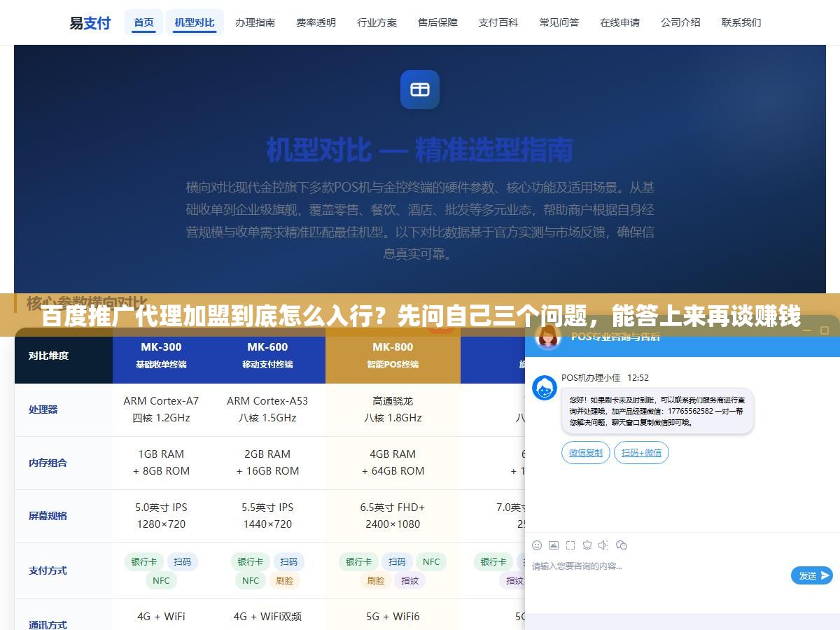Toggle the chat sound speaker icon
The width and height of the screenshot is (840, 630).
tap(603, 545)
